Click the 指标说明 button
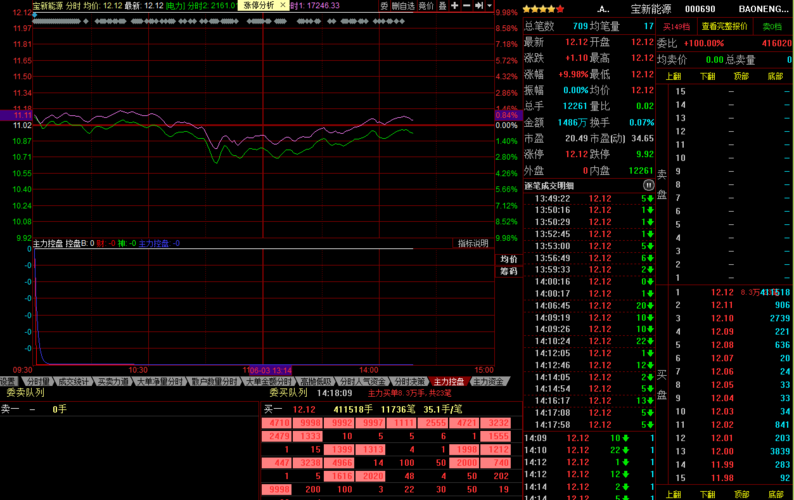Screen dimensions: 794x500 point(473,243)
